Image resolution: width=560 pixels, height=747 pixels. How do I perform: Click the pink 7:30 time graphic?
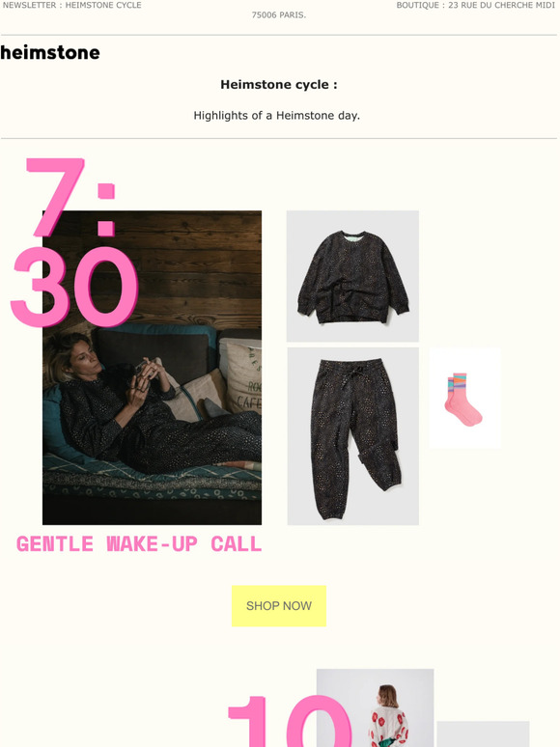click(x=74, y=243)
